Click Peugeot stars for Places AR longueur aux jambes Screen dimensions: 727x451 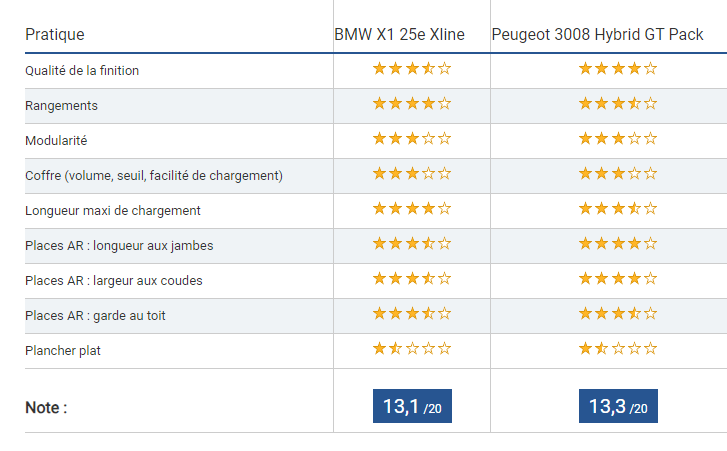point(618,244)
